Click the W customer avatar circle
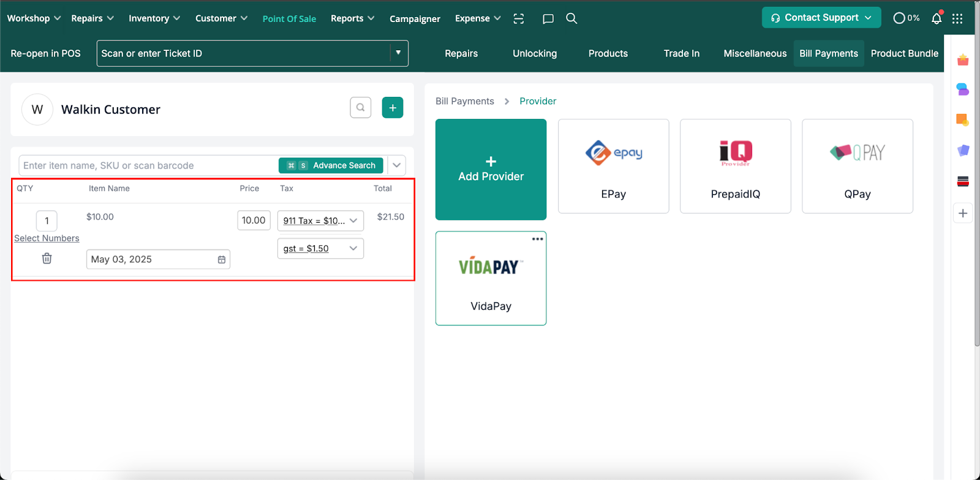This screenshot has height=480, width=980. tap(37, 110)
